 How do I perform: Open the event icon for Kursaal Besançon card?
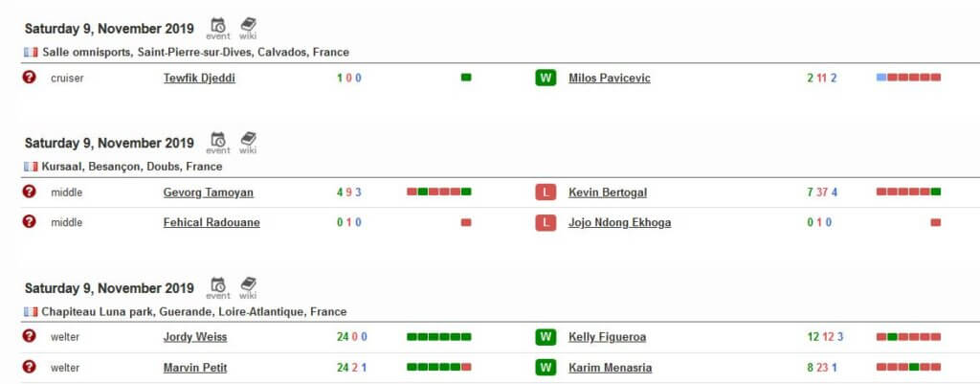(x=217, y=144)
